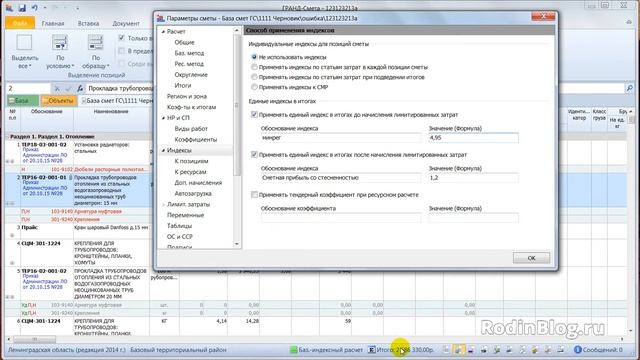Toggle the В предел... ribbon checkbox
This screenshot has width=640, height=360.
pyautogui.click(x=121, y=51)
